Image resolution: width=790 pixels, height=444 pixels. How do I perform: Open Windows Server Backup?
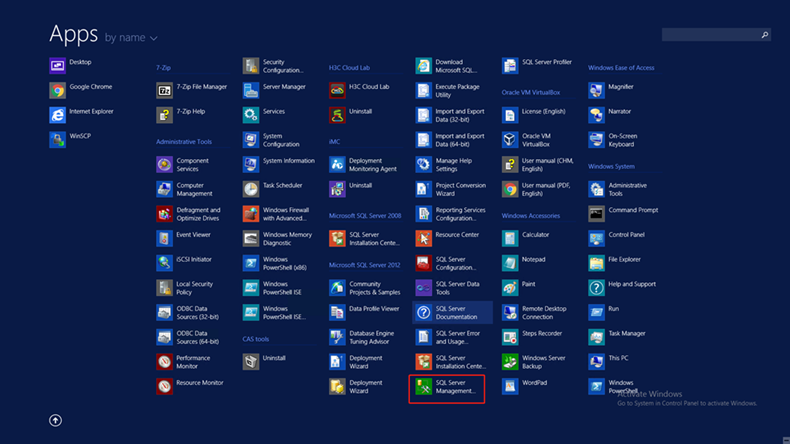click(x=535, y=362)
